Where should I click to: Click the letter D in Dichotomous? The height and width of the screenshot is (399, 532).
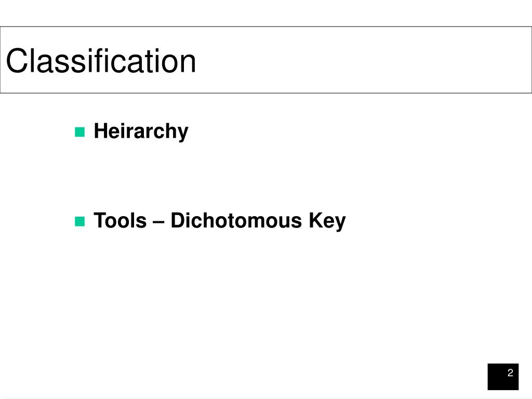coord(178,220)
